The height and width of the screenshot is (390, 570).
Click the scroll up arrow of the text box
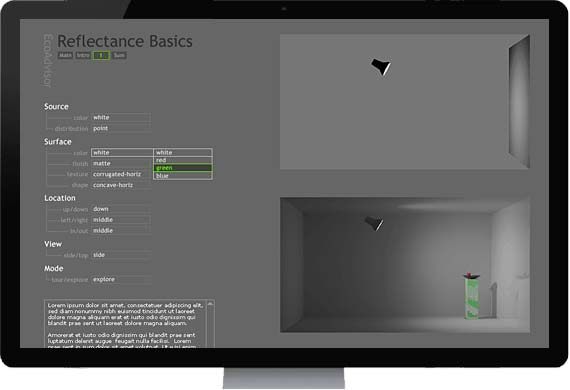210,304
